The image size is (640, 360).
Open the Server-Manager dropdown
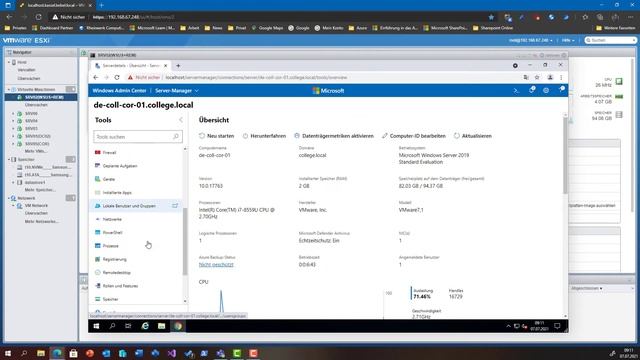177,91
